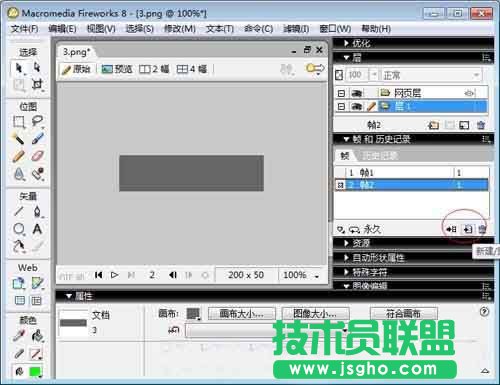Toggle hide slices and hotspots button
Image resolution: width=500 pixels, height=385 pixels.
point(20,301)
